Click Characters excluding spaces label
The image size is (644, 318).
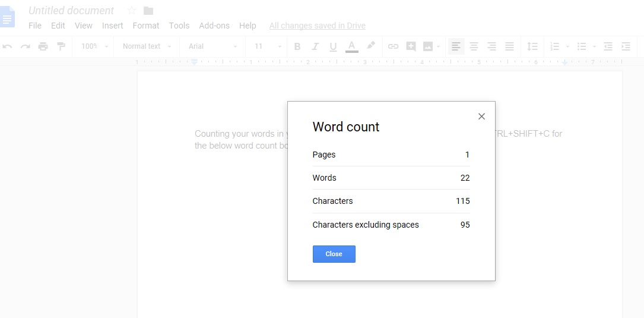[366, 225]
